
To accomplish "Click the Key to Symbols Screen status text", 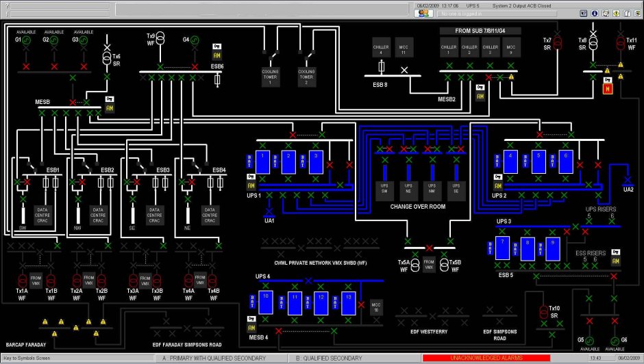I will (27, 359).
